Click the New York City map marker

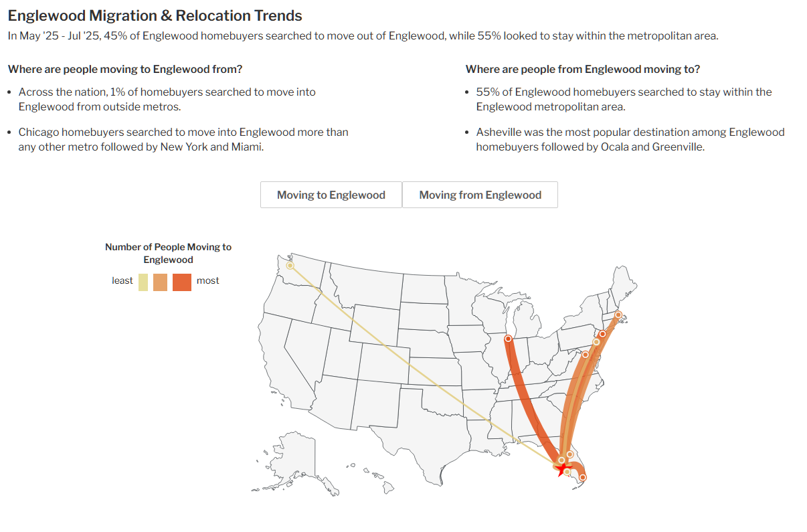(x=602, y=334)
